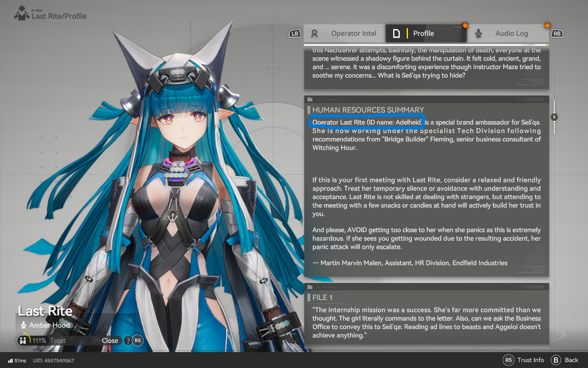The height and width of the screenshot is (368, 588).
Task: Click the Martin Marvin Malen signature line
Action: tap(410, 263)
